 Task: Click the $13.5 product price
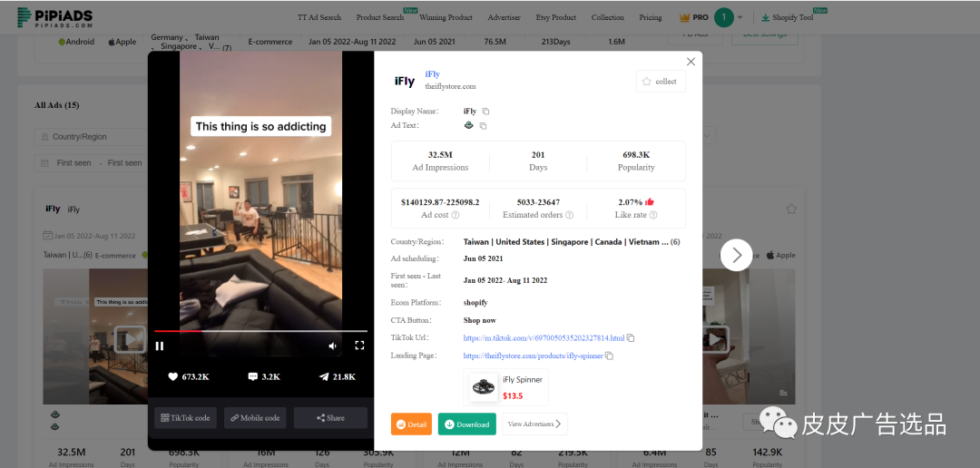(513, 395)
